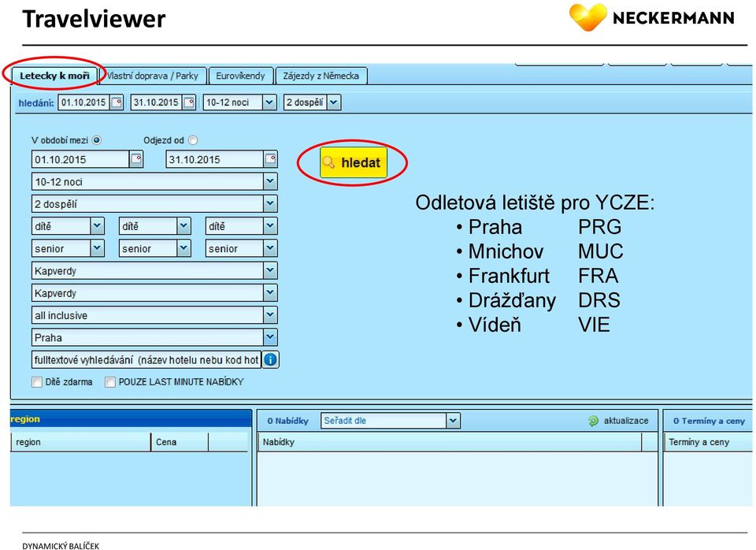Viewport: 756px width, 550px height.
Task: Open the second 'senior' dropdown
Action: 183,248
